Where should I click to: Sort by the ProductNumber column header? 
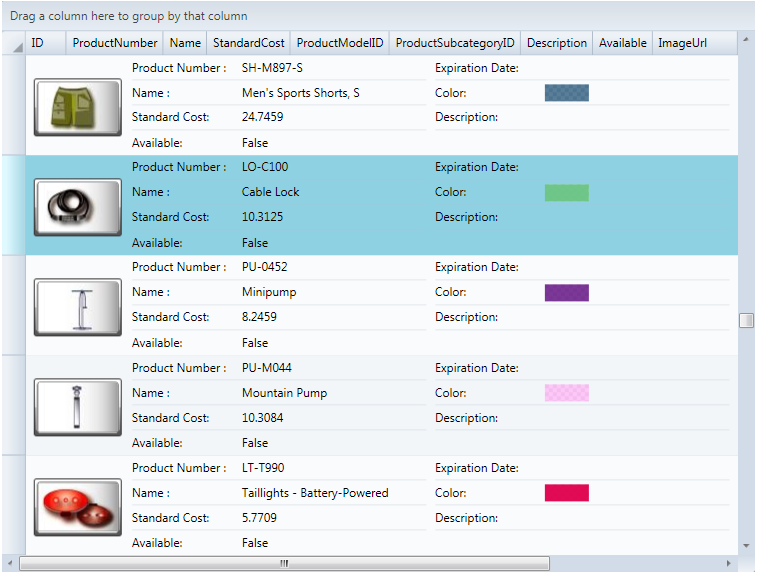pos(115,43)
